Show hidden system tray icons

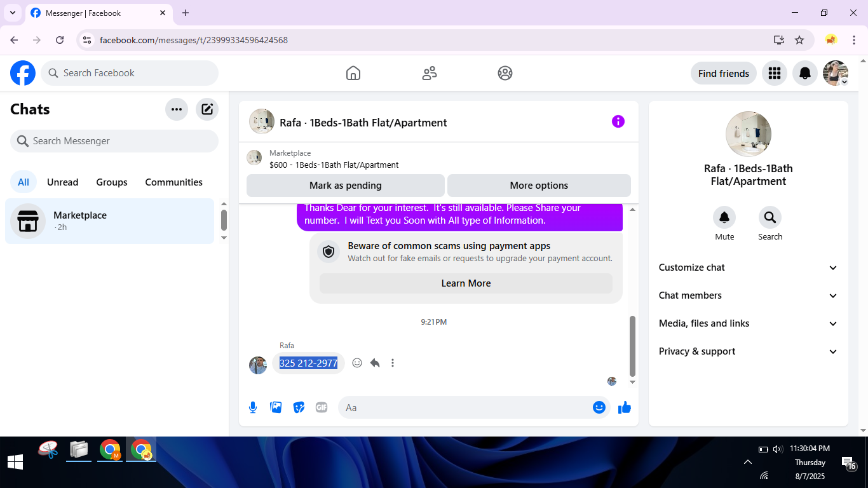(x=748, y=463)
